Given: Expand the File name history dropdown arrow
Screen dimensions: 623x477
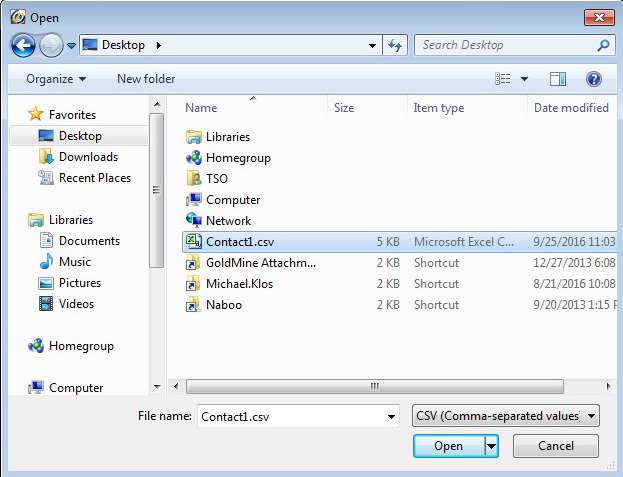Looking at the screenshot, I should coord(390,416).
